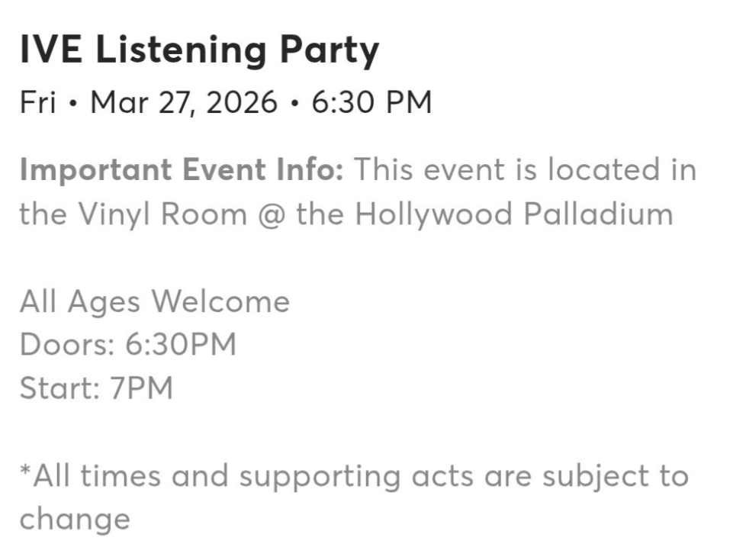The height and width of the screenshot is (560, 746).
Task: Select the Mar 27, 2026 date text
Action: pos(184,102)
